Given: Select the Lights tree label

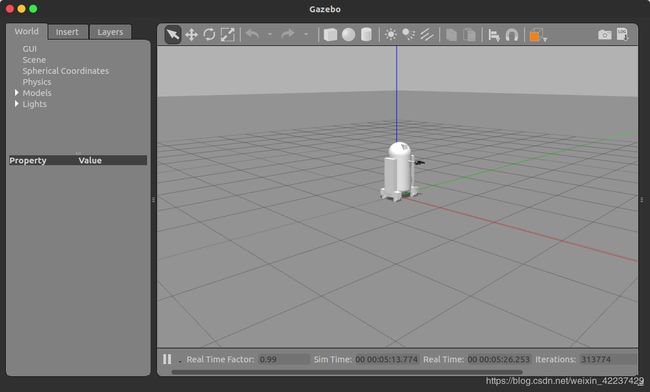Looking at the screenshot, I should click(34, 104).
